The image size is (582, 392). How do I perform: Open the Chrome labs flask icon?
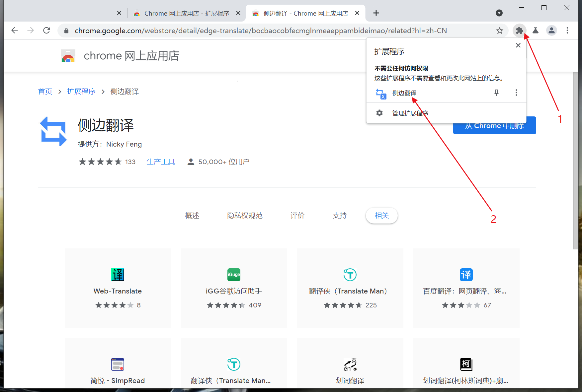[x=536, y=31]
